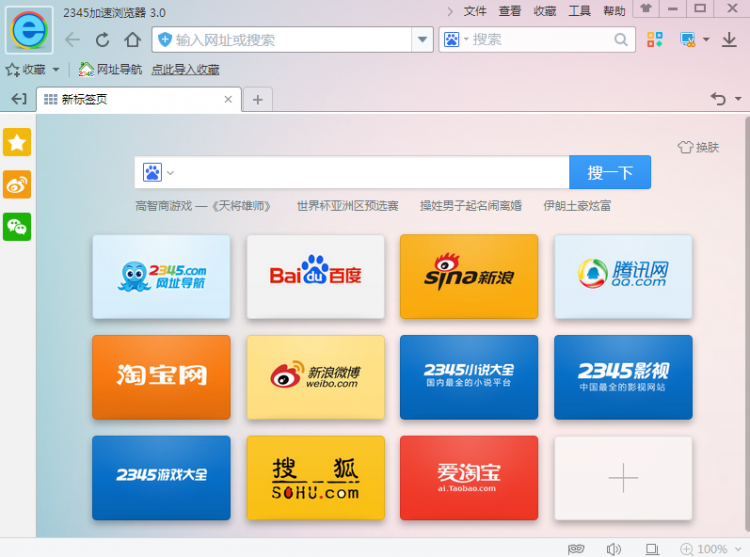Expand the closed tabs dropdown arrow
Screen dimensions: 750x557
[738, 99]
